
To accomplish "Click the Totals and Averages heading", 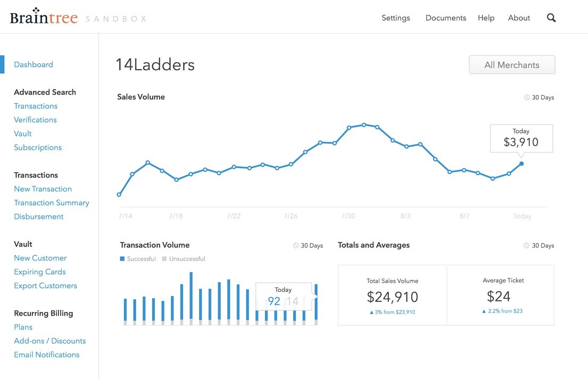I will 374,245.
